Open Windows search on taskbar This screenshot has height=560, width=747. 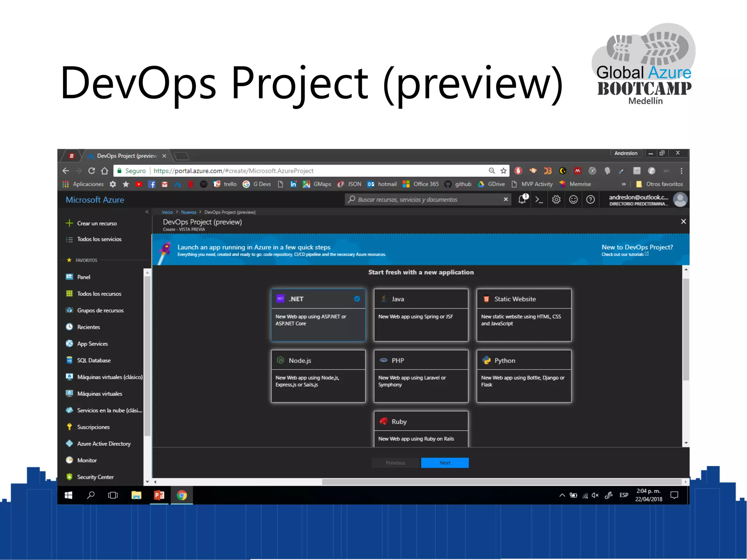[91, 495]
